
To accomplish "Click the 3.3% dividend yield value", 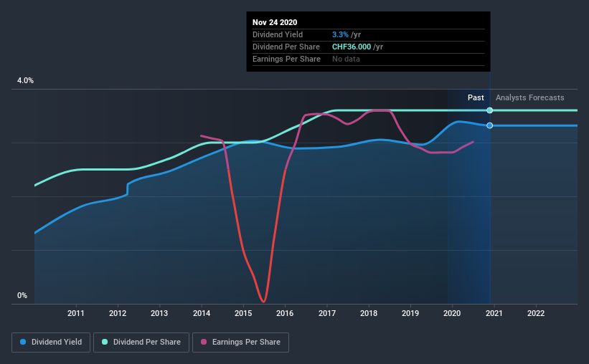I will [340, 34].
